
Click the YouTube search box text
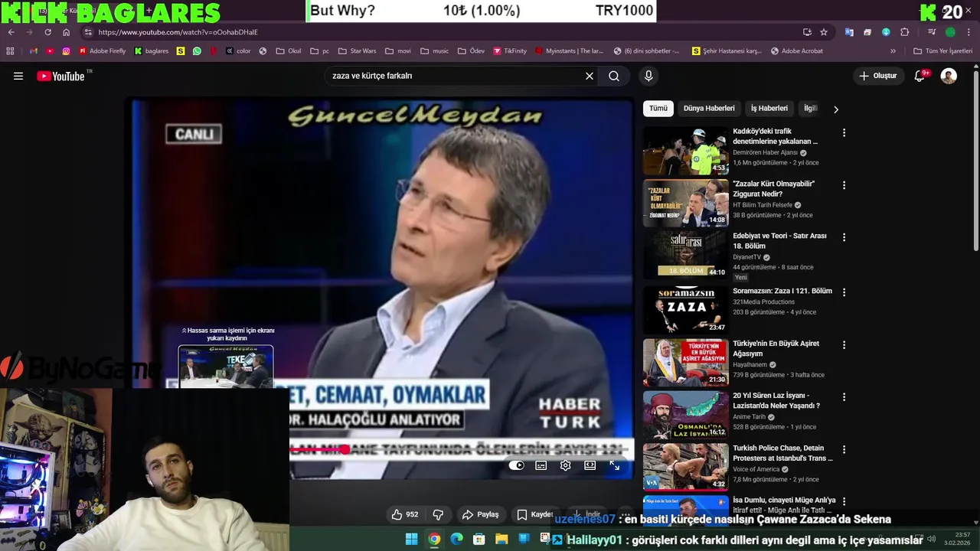pos(372,76)
